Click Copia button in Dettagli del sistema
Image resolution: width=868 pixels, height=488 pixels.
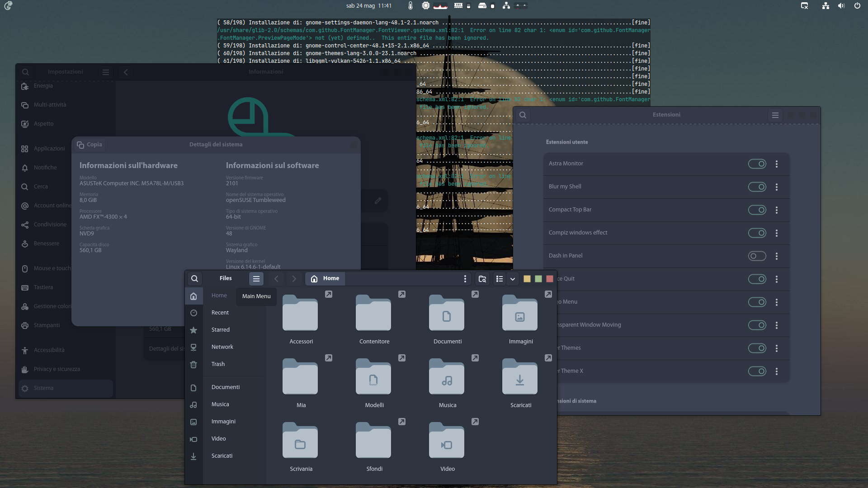[90, 145]
